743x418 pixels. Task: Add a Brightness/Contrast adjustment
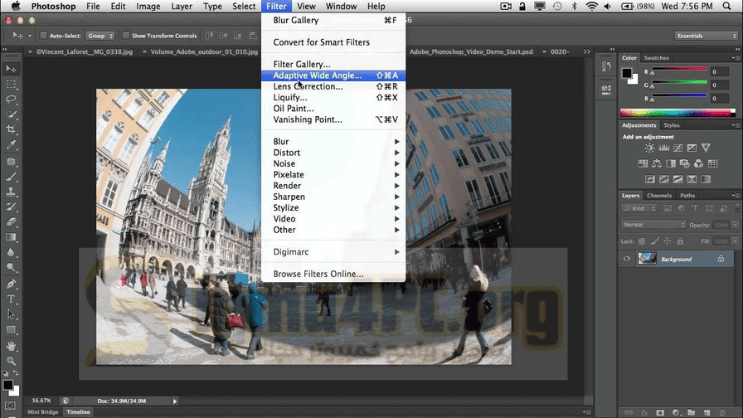(x=649, y=148)
